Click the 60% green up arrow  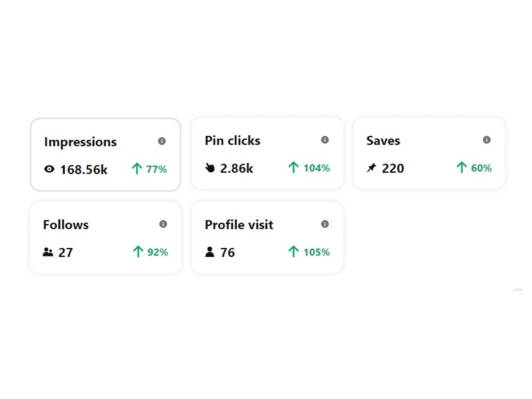461,168
